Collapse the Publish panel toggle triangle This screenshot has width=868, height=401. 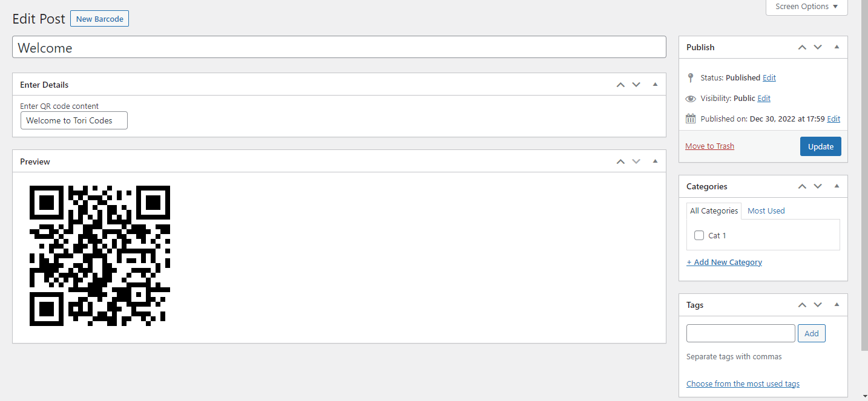(837, 47)
